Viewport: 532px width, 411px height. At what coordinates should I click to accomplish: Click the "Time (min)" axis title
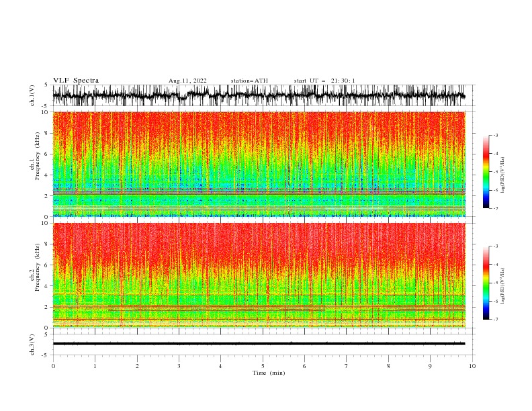269,373
